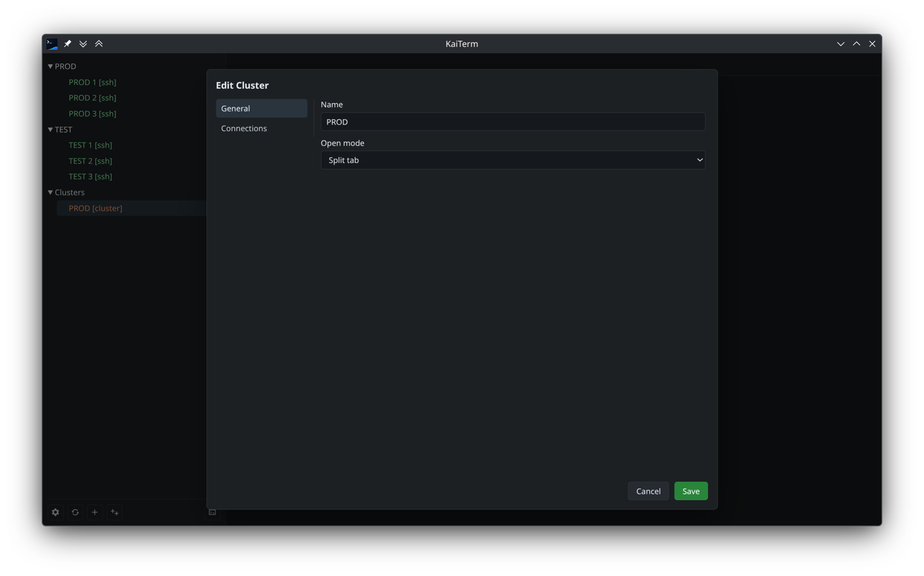Click the KaiTerm app icon in title bar
This screenshot has height=576, width=924.
[52, 44]
